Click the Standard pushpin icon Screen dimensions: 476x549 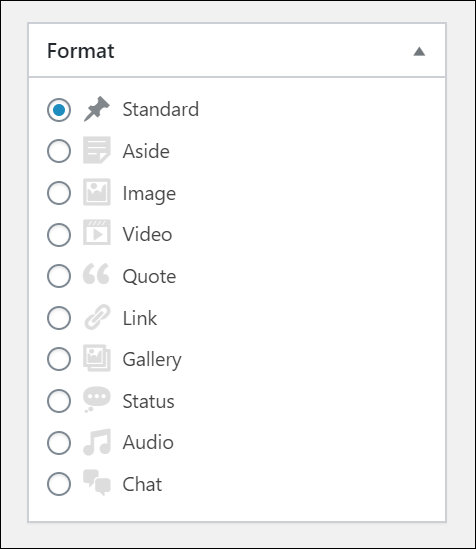tap(97, 109)
